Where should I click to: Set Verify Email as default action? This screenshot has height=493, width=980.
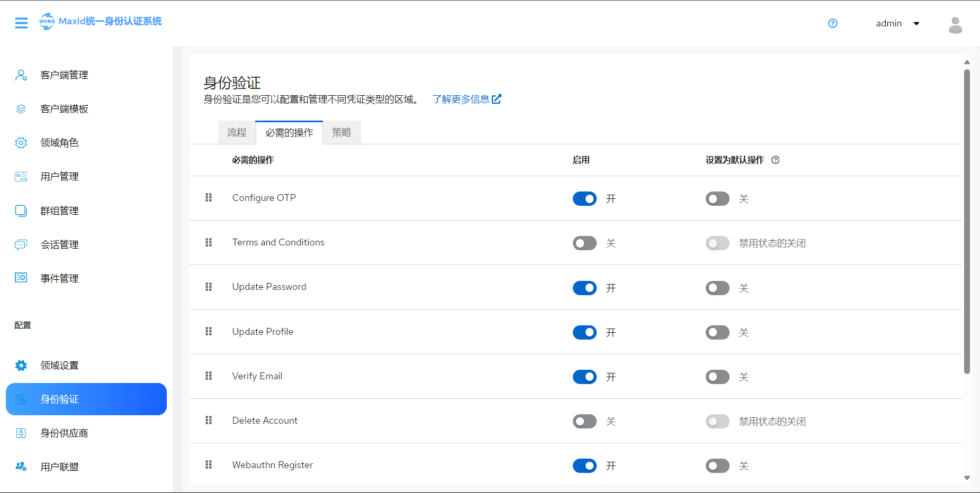[x=717, y=377]
